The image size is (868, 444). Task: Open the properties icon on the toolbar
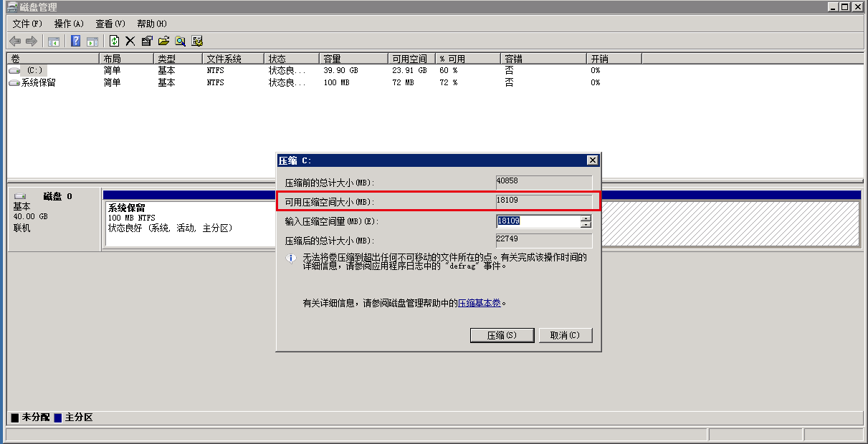[147, 41]
